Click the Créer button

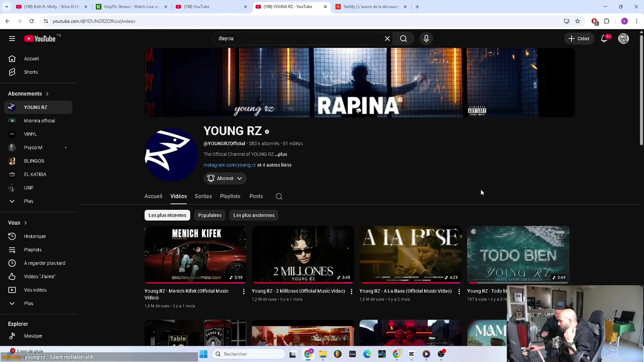[579, 39]
